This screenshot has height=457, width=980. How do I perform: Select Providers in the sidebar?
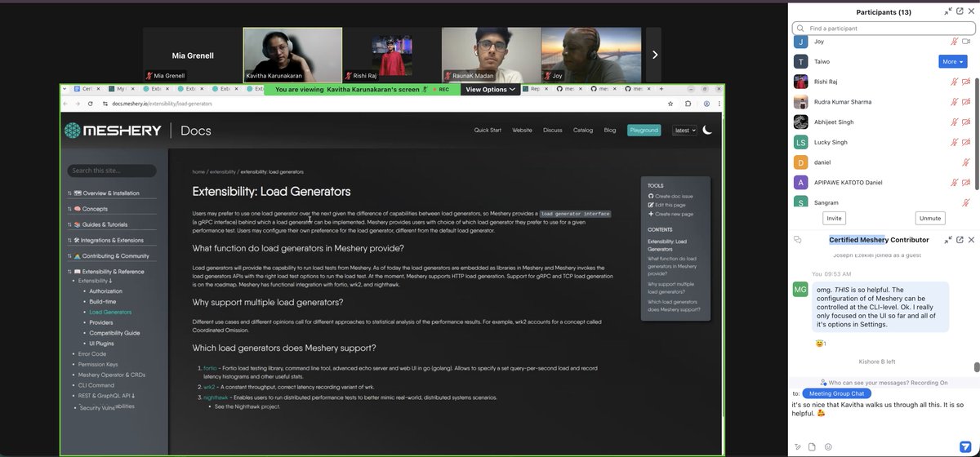point(101,322)
